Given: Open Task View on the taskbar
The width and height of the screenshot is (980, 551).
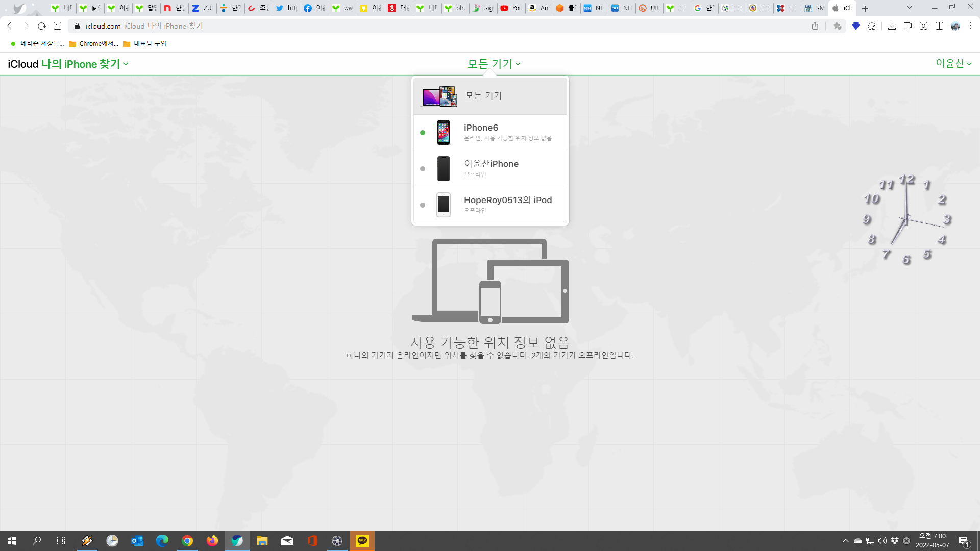Looking at the screenshot, I should pyautogui.click(x=61, y=541).
